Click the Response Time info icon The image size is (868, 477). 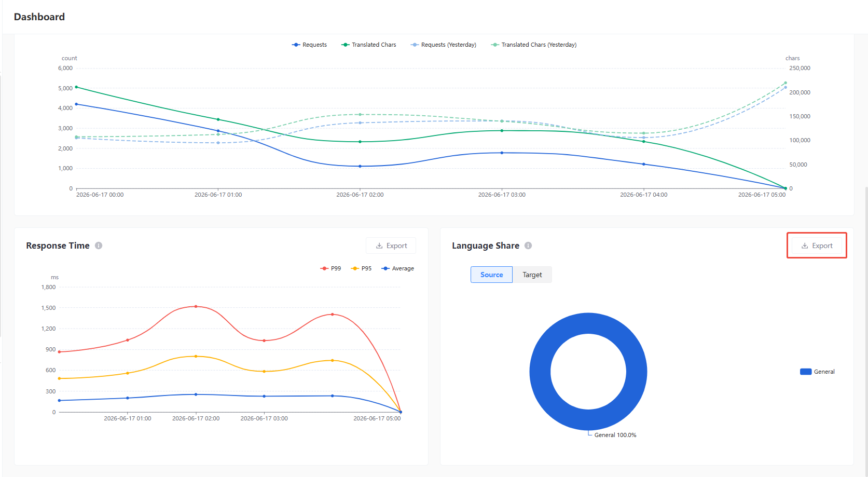click(99, 246)
